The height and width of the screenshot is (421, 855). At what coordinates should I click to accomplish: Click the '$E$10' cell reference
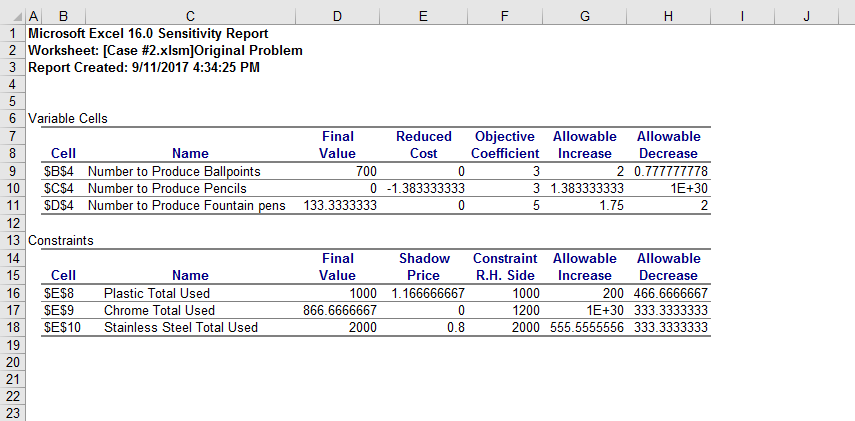point(62,327)
